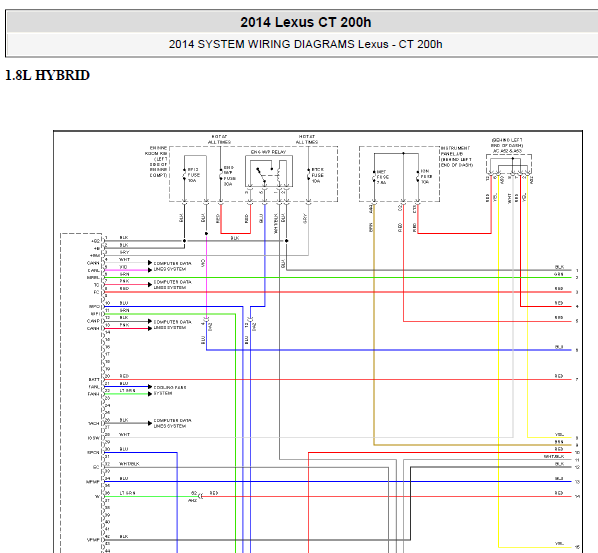598x553 pixels.
Task: Click the 'BEHIND LEFT END OF DASH' connector label
Action: click(x=507, y=143)
